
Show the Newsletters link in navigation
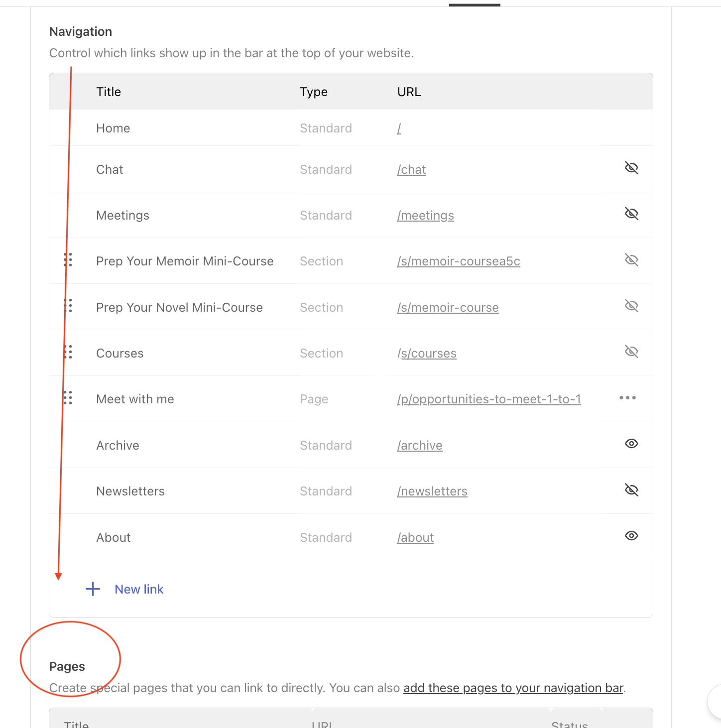tap(631, 490)
